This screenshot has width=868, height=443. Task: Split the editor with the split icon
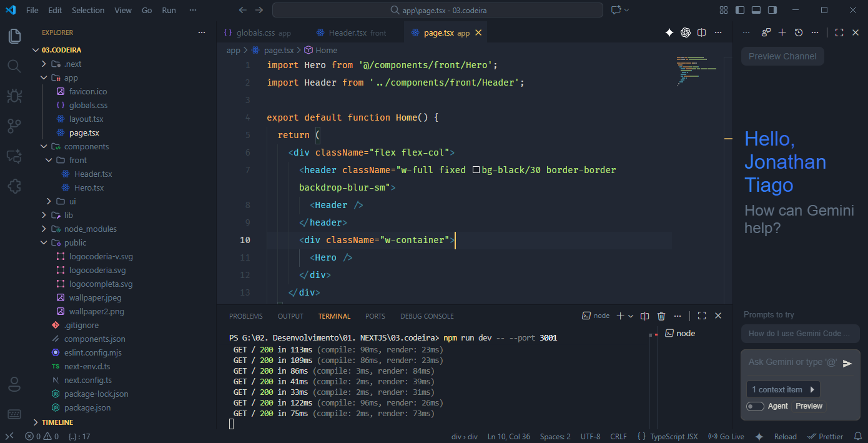[701, 32]
